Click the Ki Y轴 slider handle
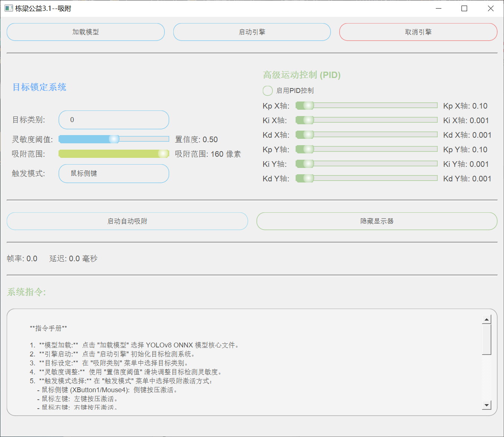This screenshot has height=437, width=504. [308, 164]
